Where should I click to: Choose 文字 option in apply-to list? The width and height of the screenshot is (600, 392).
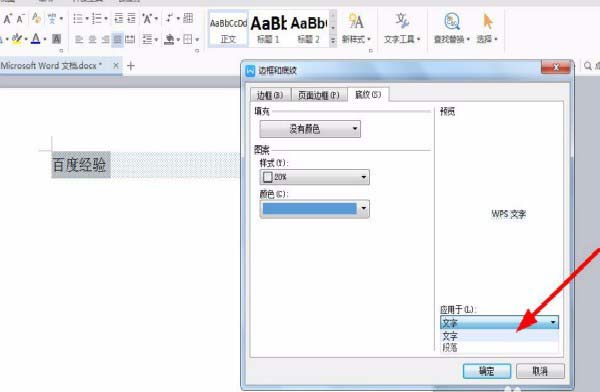499,336
